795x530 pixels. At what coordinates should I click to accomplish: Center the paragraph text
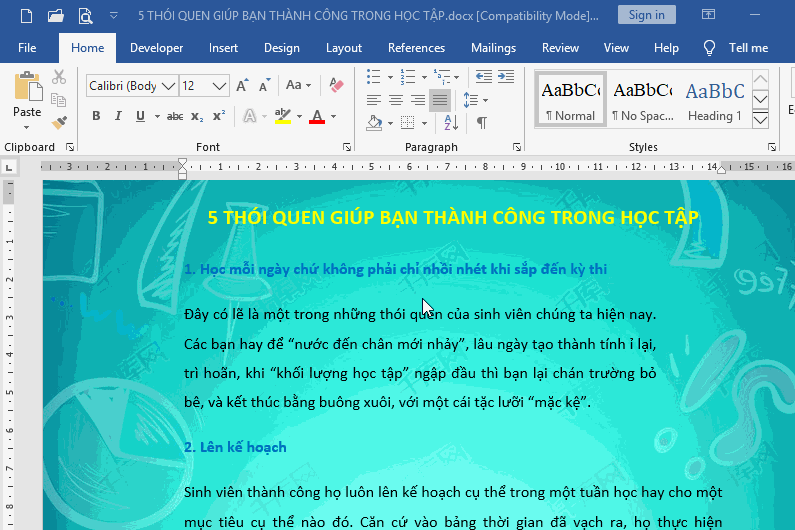pyautogui.click(x=396, y=100)
